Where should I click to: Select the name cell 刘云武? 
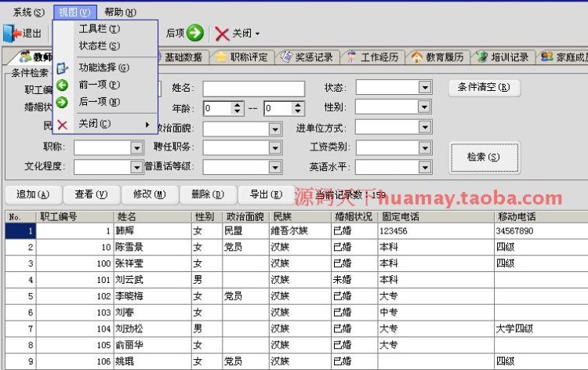153,280
